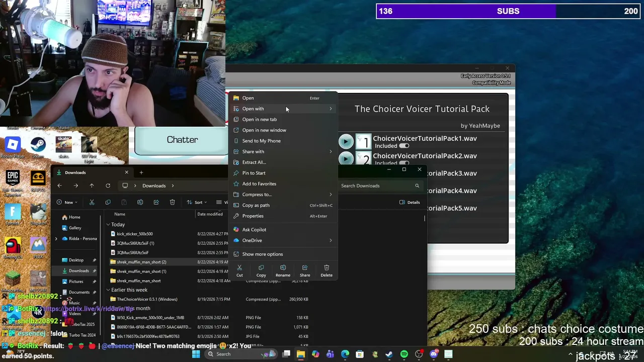Click the Copy icon in Explorer toolbar
Viewport: 644px width, 362px height.
108,202
